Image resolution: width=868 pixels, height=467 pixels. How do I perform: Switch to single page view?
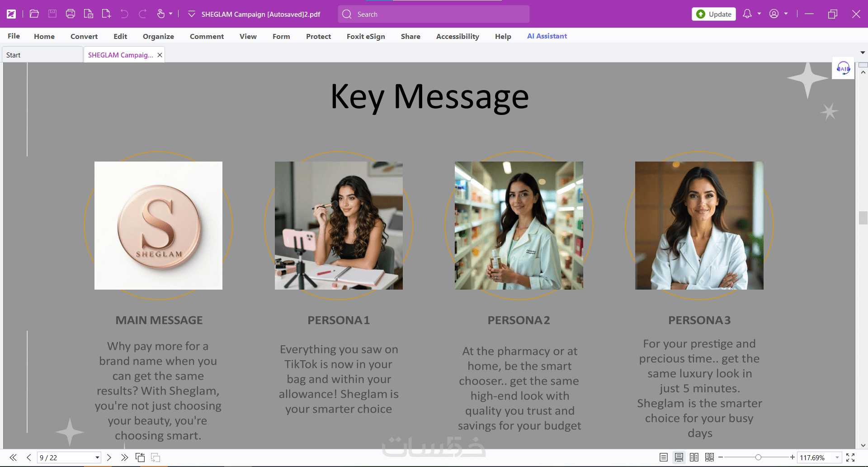664,457
